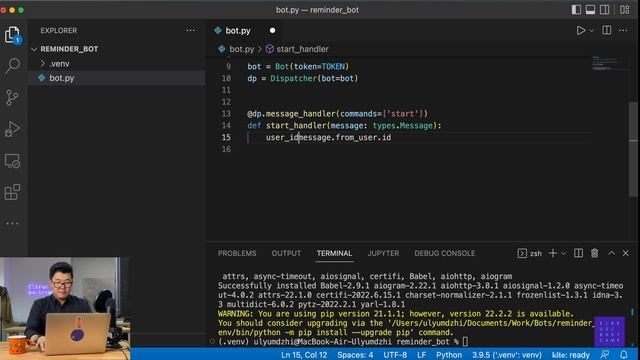The image size is (640, 360).
Task: Open the Source Control view icon
Action: coord(12,98)
